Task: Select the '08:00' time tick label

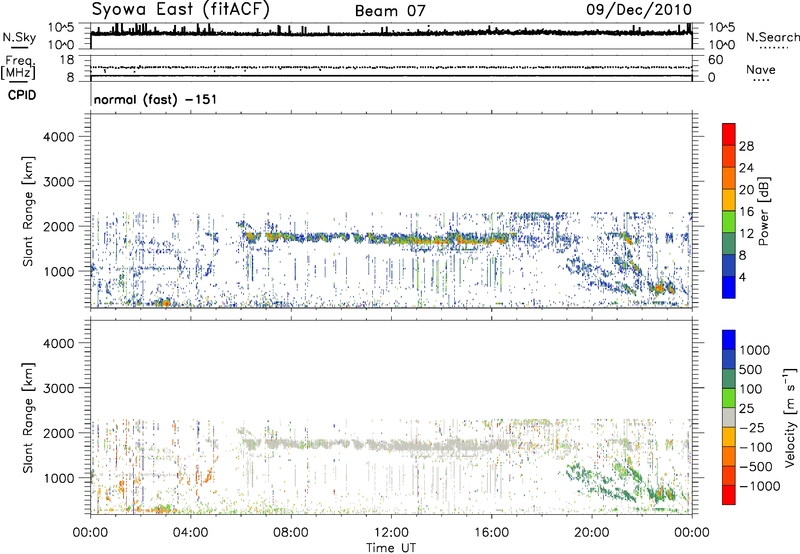Action: click(x=290, y=533)
